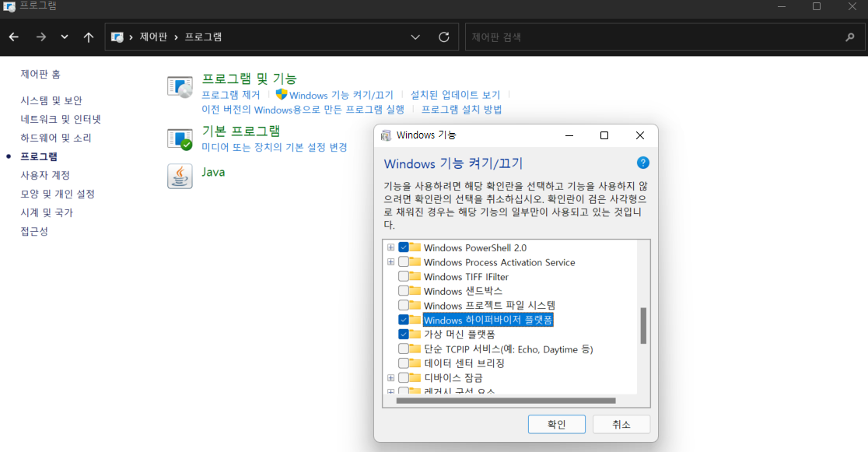The image size is (868, 452).
Task: Open 프로그램 및 기능 heading link
Action: [x=249, y=79]
